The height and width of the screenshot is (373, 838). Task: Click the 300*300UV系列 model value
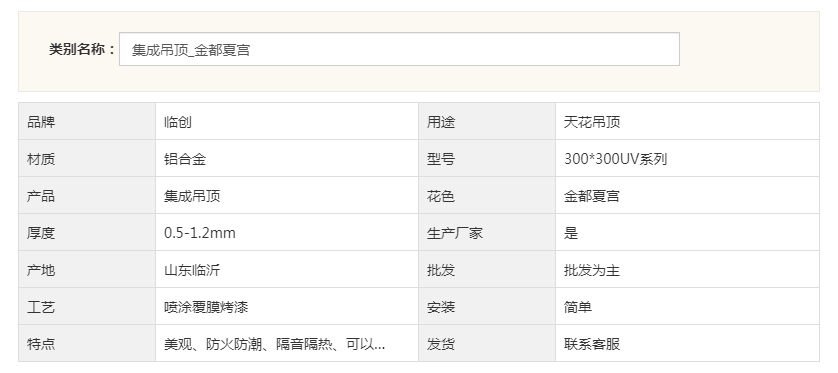point(616,159)
